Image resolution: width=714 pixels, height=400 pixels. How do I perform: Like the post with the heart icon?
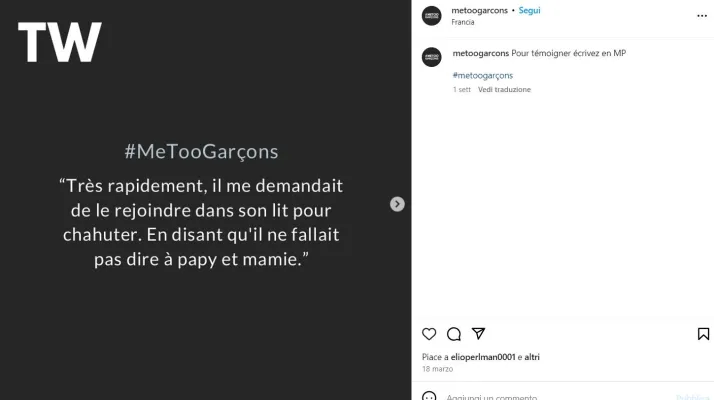429,334
